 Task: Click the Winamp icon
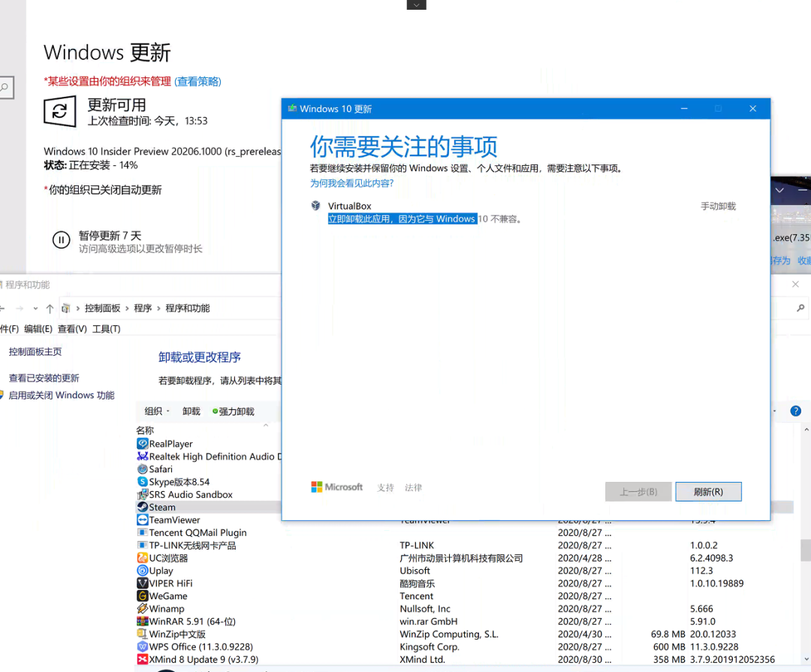(x=142, y=608)
